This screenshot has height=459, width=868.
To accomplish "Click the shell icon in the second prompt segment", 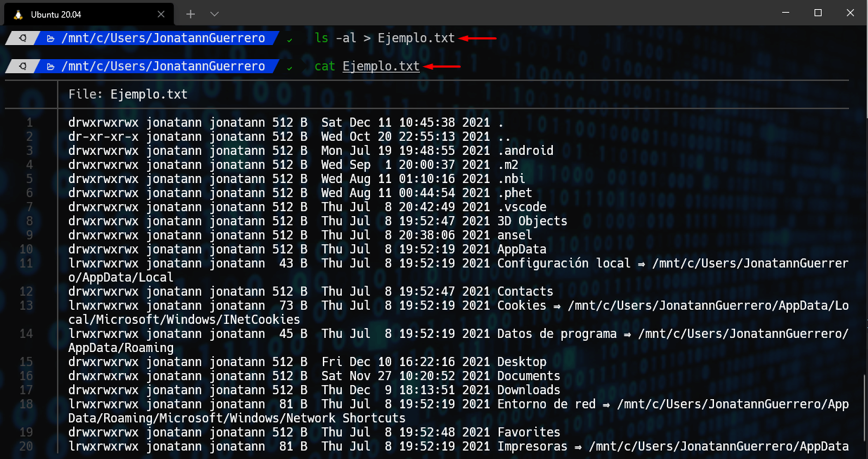I will click(23, 66).
